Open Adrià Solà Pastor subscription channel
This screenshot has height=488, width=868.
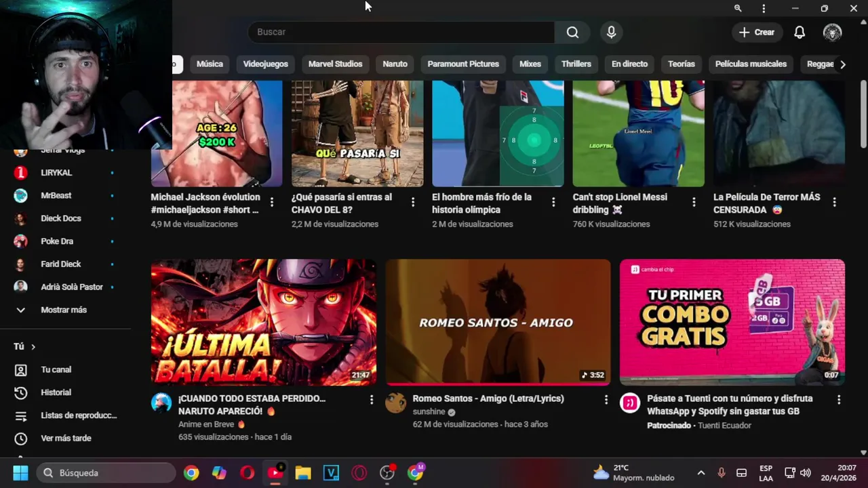tap(66, 287)
